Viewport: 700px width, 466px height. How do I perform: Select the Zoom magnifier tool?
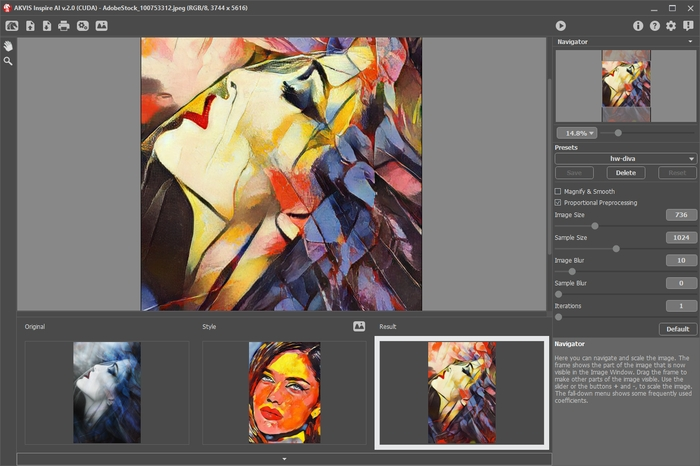[x=8, y=61]
